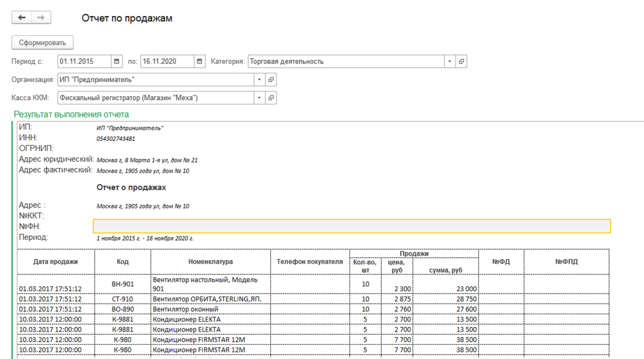Select the highlighted empty №ФН cell

[x=351, y=226]
